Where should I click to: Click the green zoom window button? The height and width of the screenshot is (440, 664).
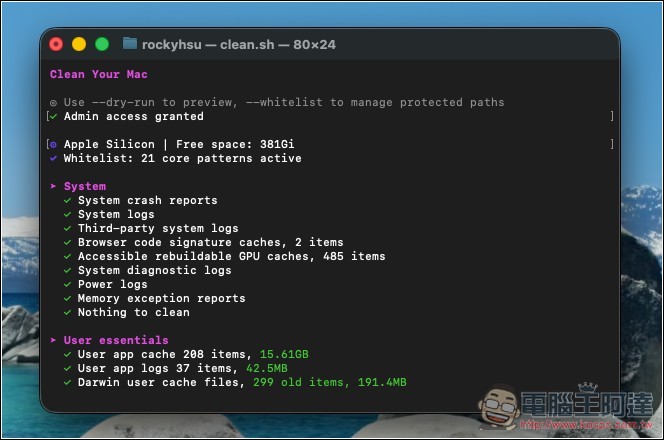tap(102, 44)
